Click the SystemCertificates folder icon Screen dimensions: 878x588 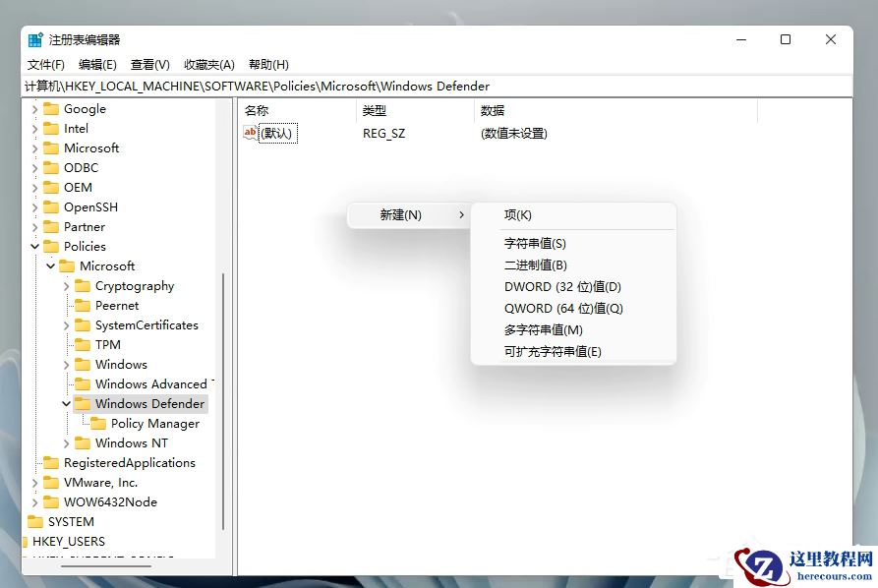(82, 324)
